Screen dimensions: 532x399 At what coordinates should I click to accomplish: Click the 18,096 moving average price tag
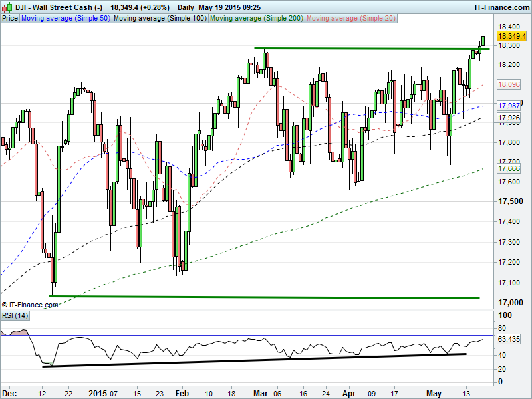(x=508, y=84)
